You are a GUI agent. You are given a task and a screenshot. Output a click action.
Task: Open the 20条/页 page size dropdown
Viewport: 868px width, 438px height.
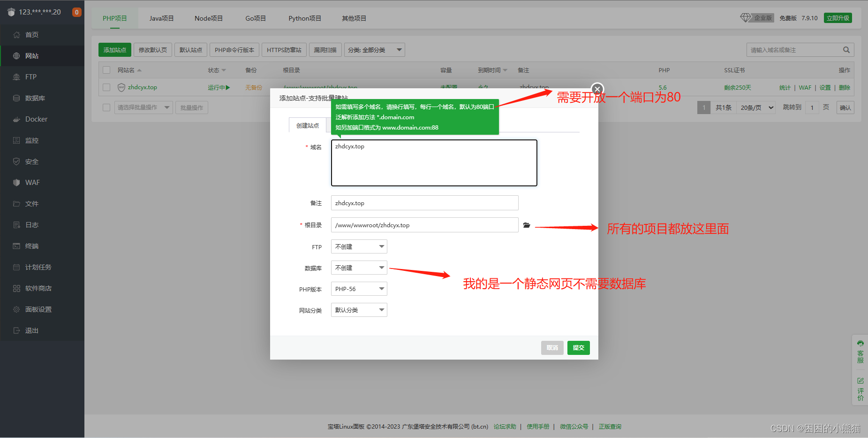pyautogui.click(x=756, y=108)
